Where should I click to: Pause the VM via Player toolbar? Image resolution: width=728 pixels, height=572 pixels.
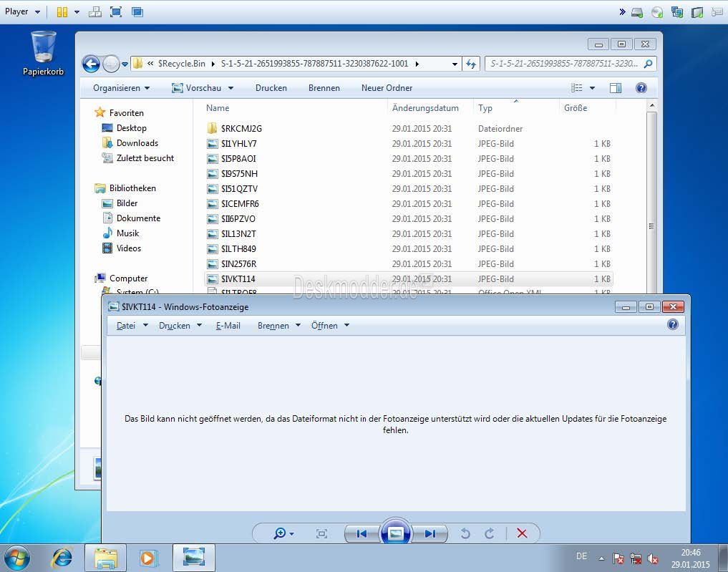click(x=62, y=12)
